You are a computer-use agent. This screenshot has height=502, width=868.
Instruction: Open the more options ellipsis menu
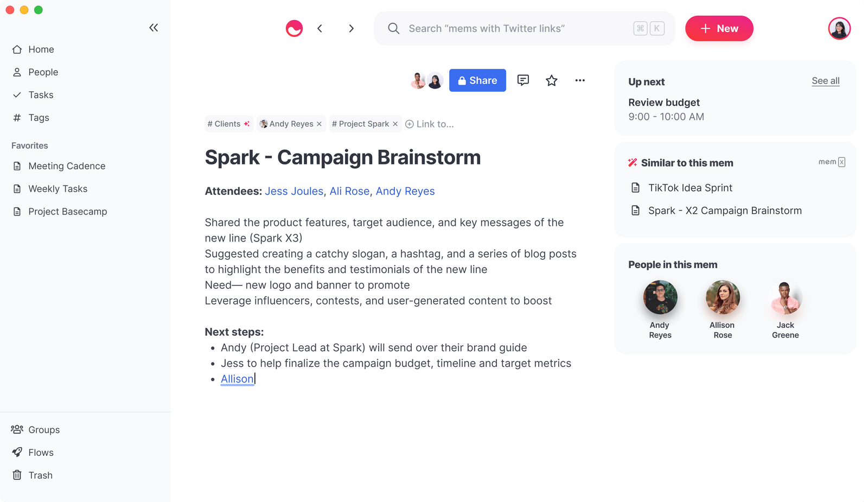point(580,80)
